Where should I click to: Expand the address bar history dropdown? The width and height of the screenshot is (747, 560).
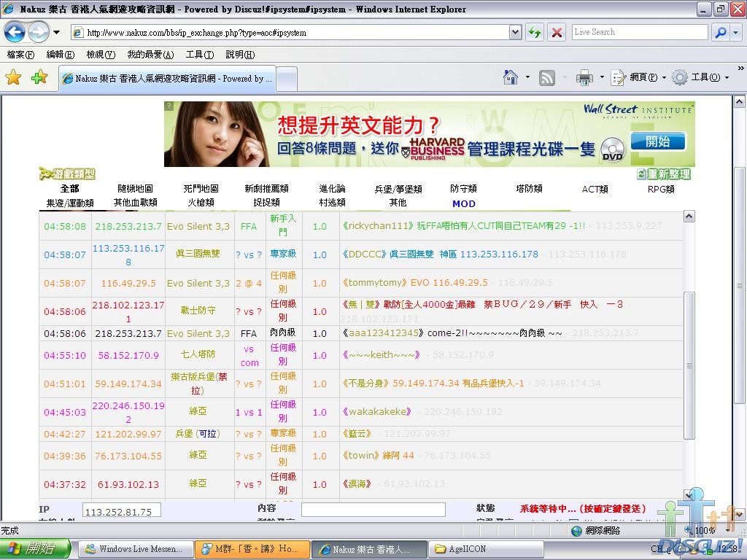(515, 32)
